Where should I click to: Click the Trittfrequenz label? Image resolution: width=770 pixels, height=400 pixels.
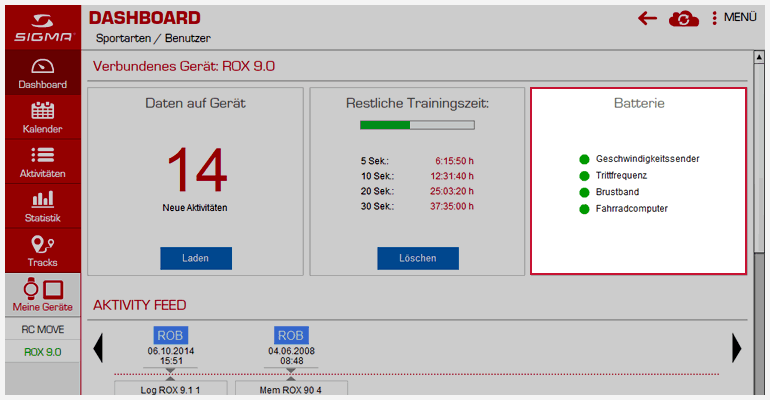621,176
